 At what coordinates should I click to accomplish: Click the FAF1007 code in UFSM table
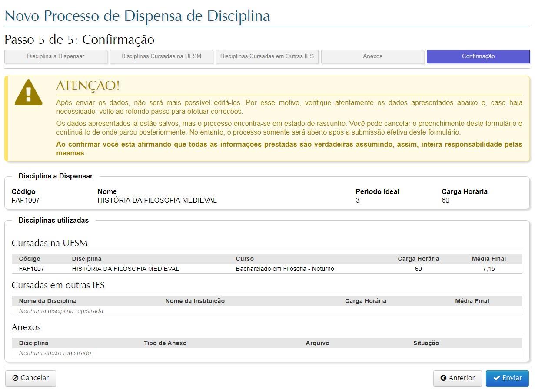(x=31, y=269)
